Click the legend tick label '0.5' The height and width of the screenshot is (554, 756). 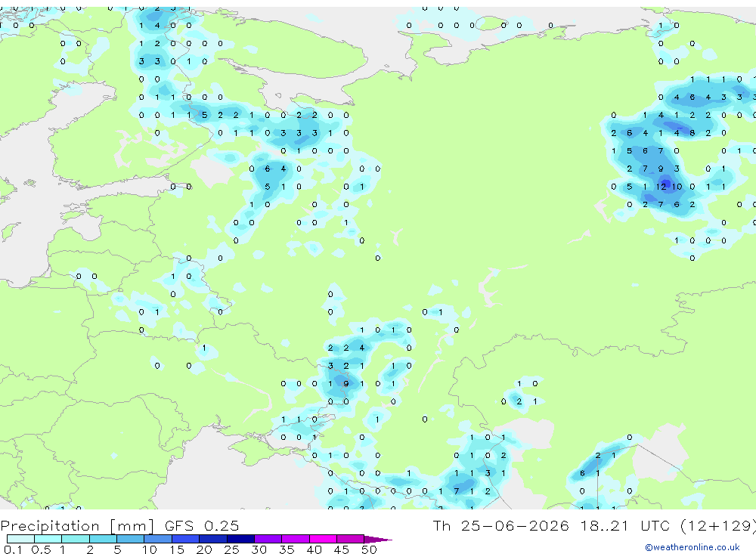click(41, 549)
